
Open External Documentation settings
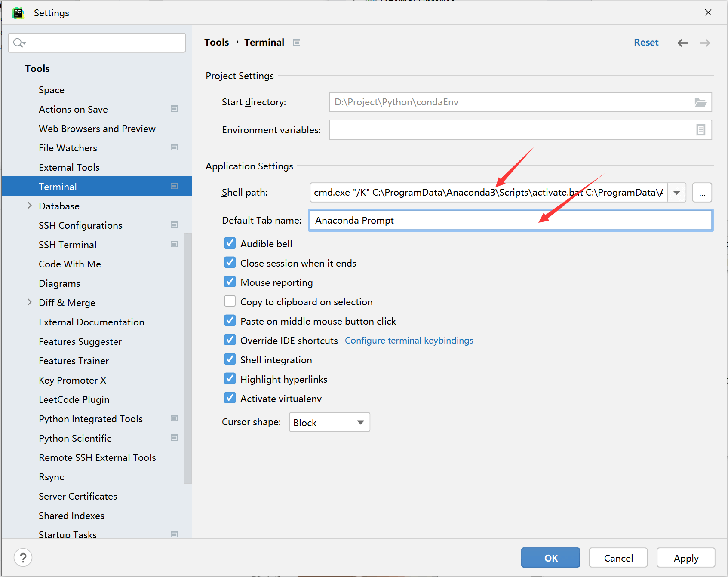click(x=92, y=322)
